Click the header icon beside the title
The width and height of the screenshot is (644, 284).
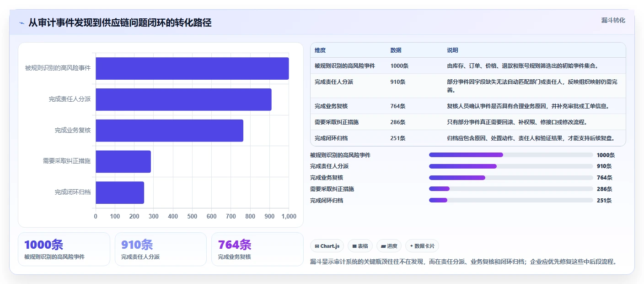click(21, 23)
